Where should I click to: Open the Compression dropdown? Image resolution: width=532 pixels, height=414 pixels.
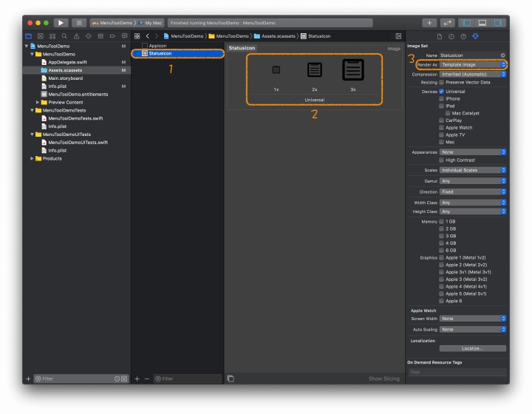click(473, 74)
